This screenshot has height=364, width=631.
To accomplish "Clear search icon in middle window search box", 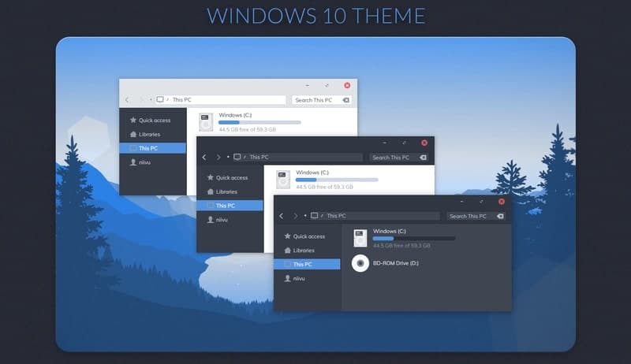I will pyautogui.click(x=423, y=158).
